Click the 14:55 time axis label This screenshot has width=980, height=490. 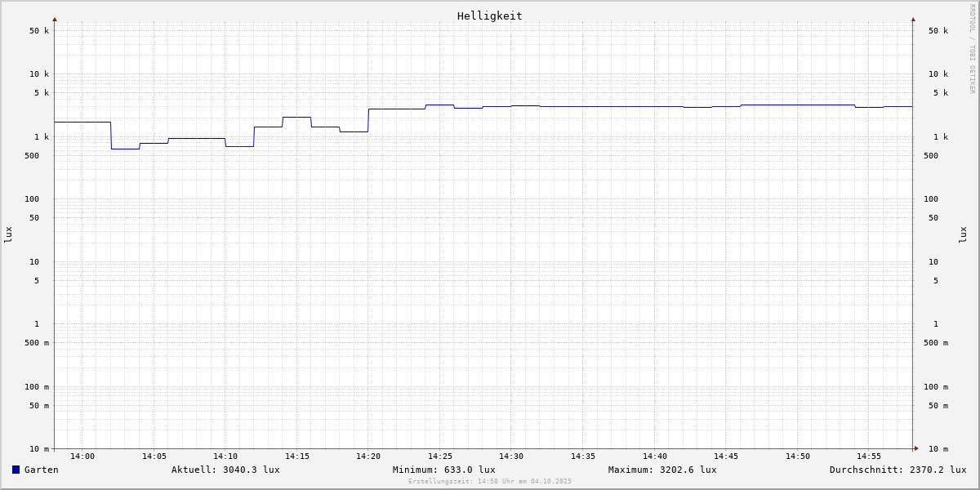(869, 457)
